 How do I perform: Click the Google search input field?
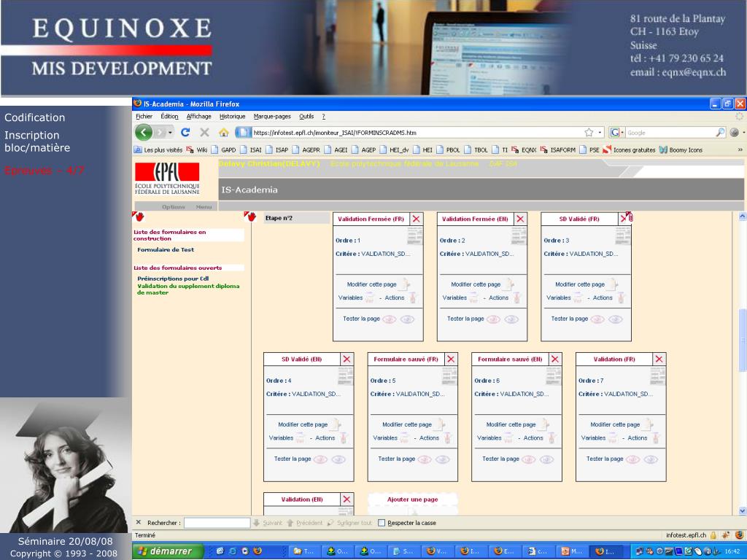coord(670,133)
